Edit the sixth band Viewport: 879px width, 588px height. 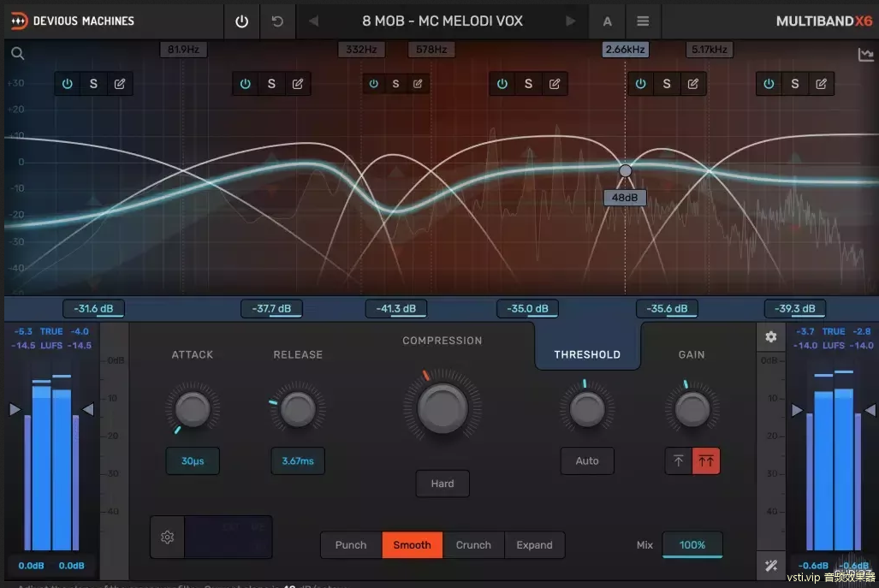click(822, 84)
